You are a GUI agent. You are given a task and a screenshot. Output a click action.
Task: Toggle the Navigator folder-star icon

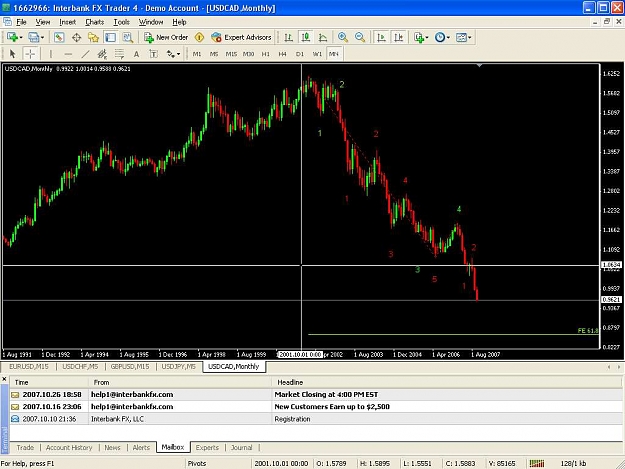[93, 37]
